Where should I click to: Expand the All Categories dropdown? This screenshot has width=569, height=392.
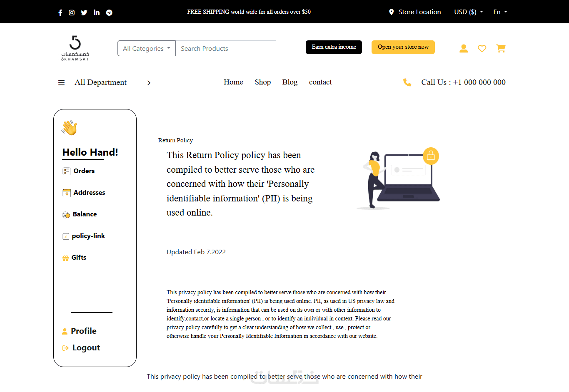[147, 48]
